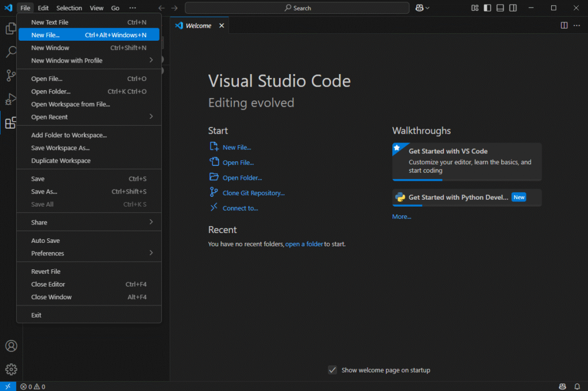This screenshot has width=588, height=391.
Task: Click the VS Code logo in title bar
Action: [8, 8]
